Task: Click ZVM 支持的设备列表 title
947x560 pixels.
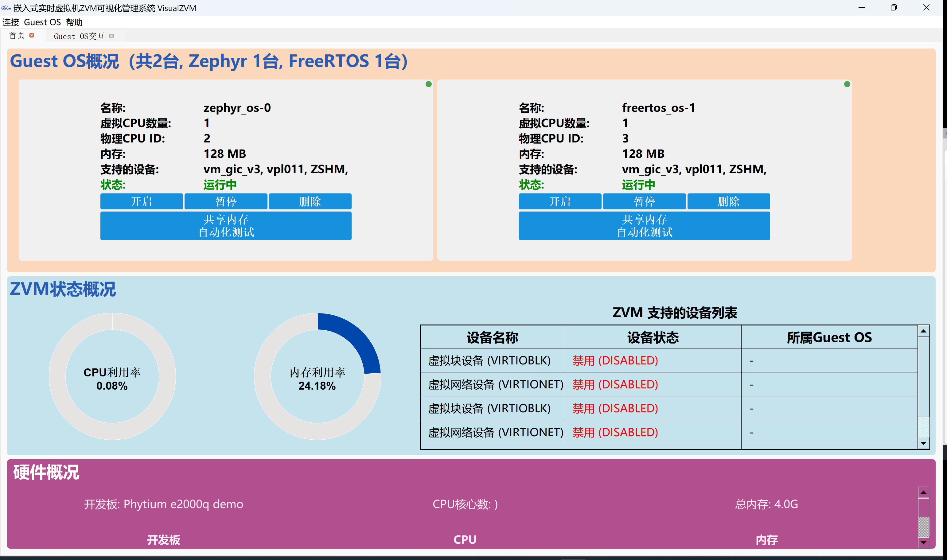Action: [675, 313]
